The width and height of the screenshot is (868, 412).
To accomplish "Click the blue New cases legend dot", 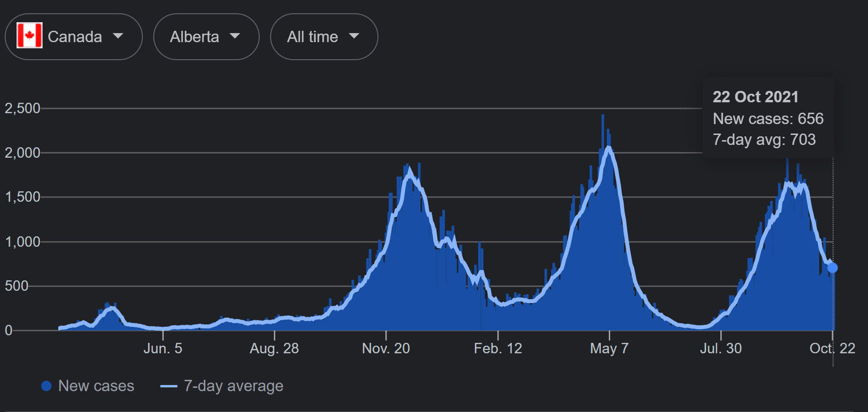I will [x=46, y=386].
